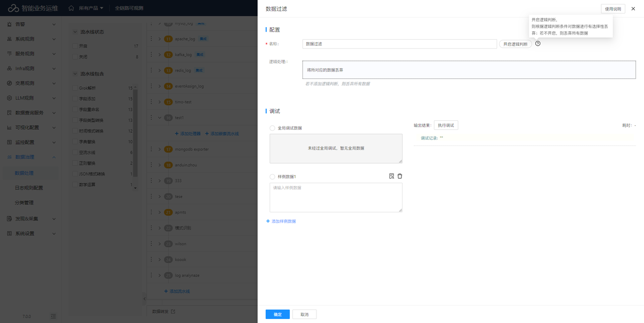
Task: Click the preview icon for 样例数据1
Action: pyautogui.click(x=391, y=176)
